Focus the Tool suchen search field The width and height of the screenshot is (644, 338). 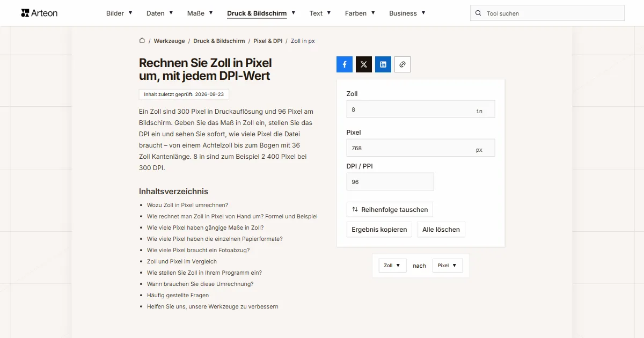point(547,13)
